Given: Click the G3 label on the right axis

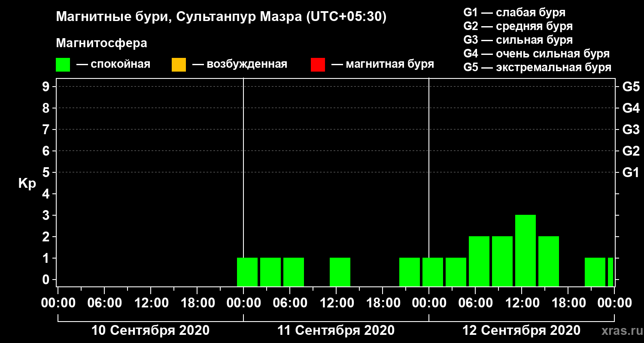Looking at the screenshot, I should coord(631,129).
